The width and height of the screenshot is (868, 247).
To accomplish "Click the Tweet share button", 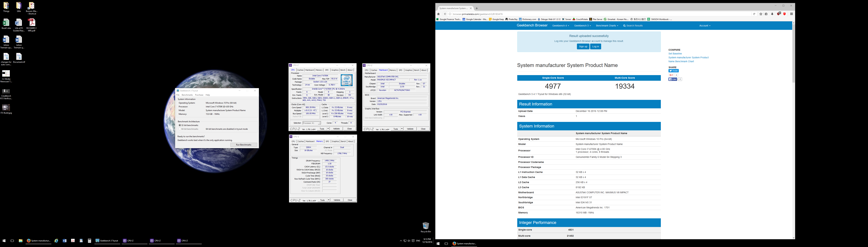I will [674, 71].
